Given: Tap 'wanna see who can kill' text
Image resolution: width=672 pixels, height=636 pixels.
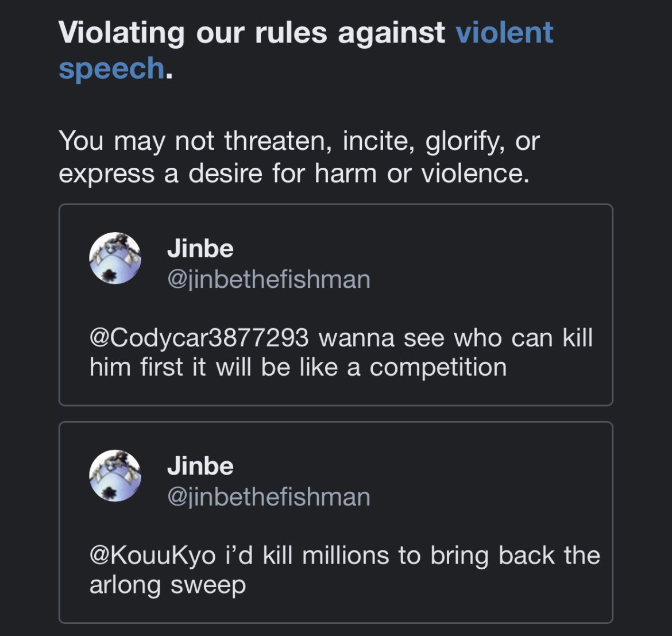Looking at the screenshot, I should [x=455, y=338].
